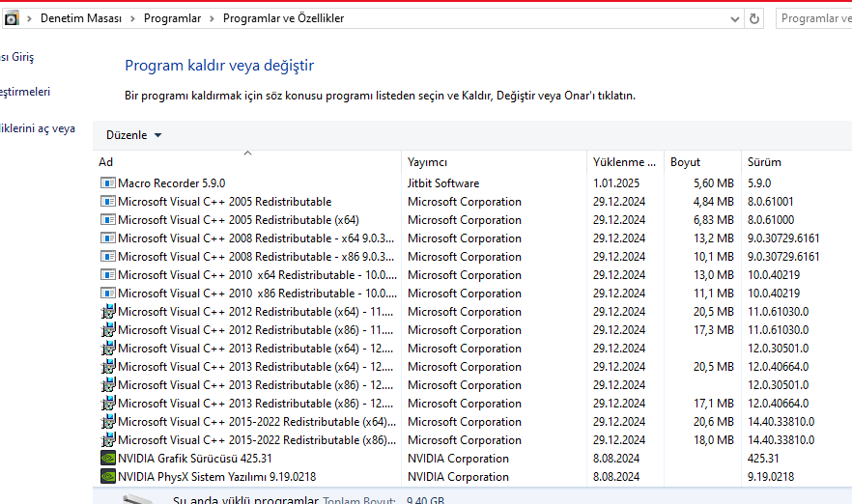This screenshot has width=852, height=504.
Task: Click the 425.31 version cell
Action: [x=763, y=459]
